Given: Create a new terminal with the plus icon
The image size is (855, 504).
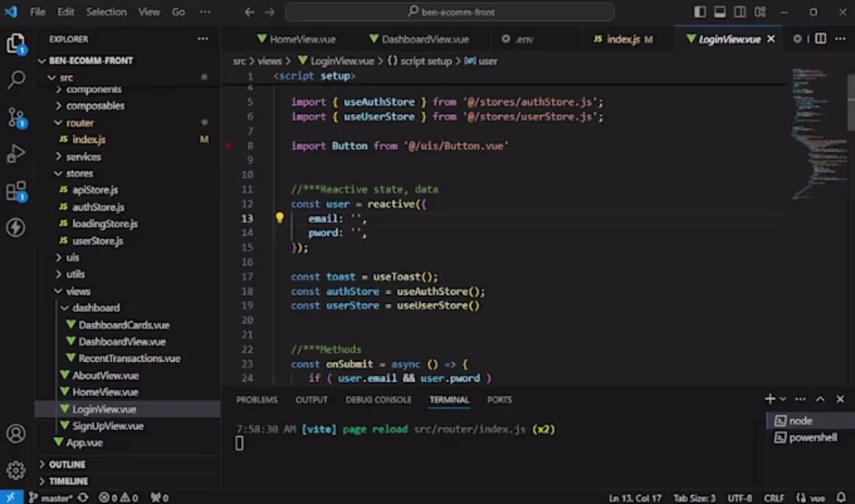Looking at the screenshot, I should (769, 398).
